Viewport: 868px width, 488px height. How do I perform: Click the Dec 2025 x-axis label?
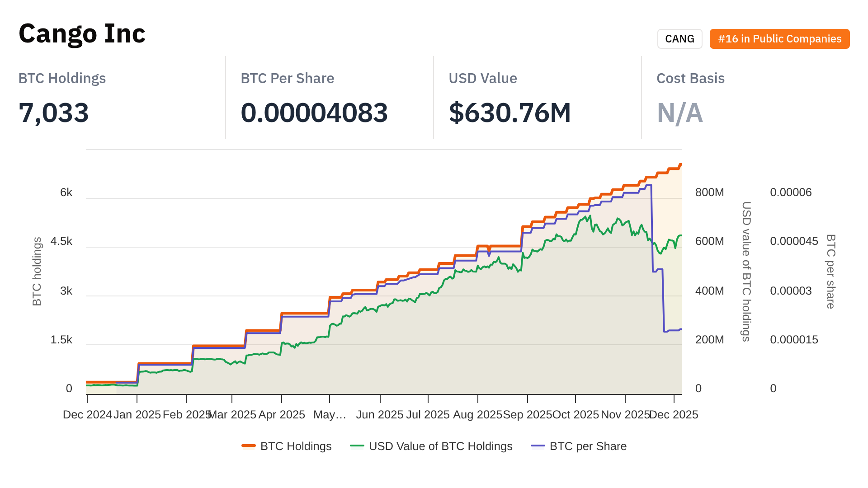[674, 414]
